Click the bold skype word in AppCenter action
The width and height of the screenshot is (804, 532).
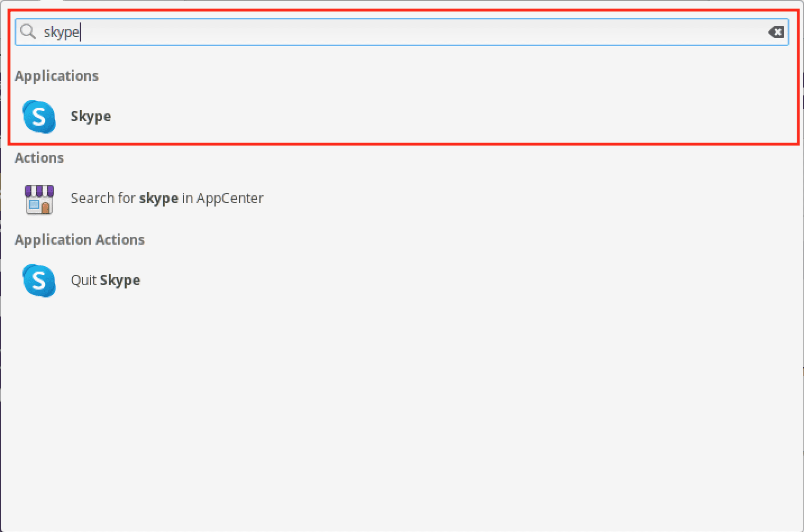[158, 199]
